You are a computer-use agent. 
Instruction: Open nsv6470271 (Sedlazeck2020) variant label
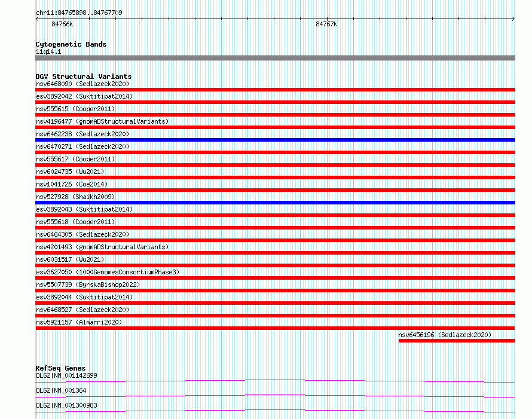point(82,146)
